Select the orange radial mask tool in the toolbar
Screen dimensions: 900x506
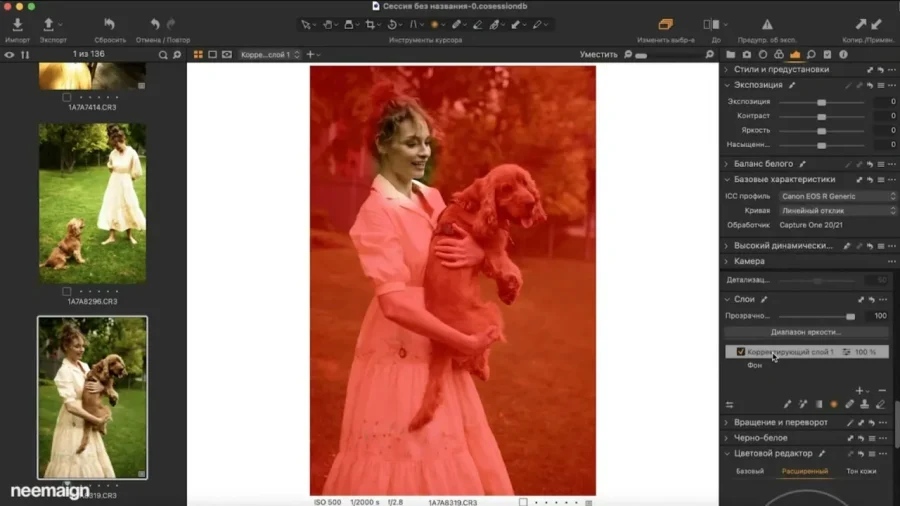(435, 25)
